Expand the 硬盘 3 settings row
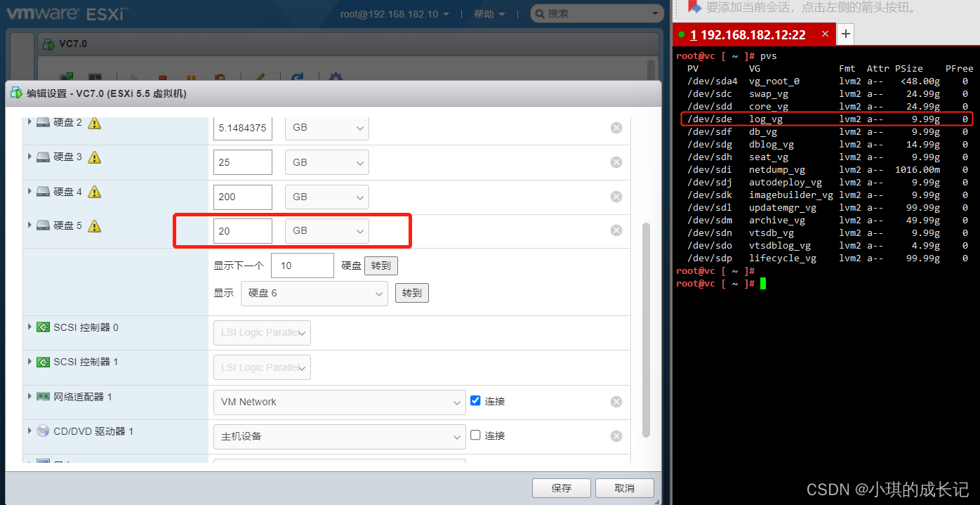The width and height of the screenshot is (980, 505). pos(30,157)
